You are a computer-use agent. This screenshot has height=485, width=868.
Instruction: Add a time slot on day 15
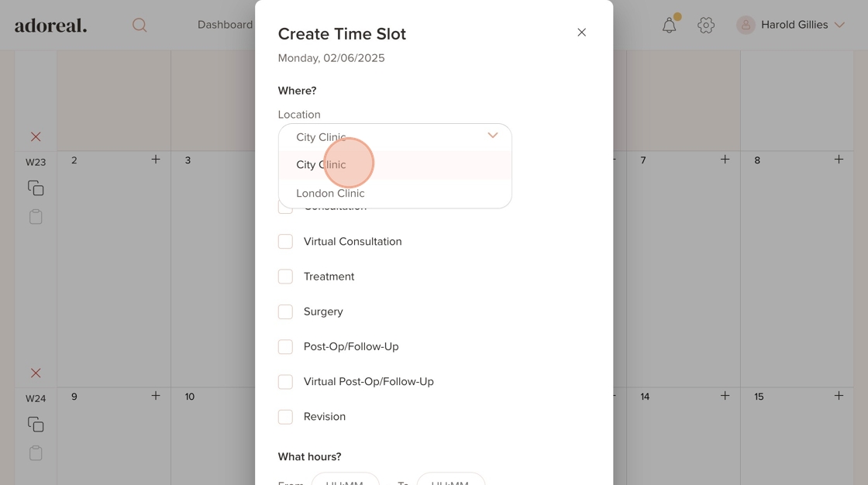pos(839,396)
